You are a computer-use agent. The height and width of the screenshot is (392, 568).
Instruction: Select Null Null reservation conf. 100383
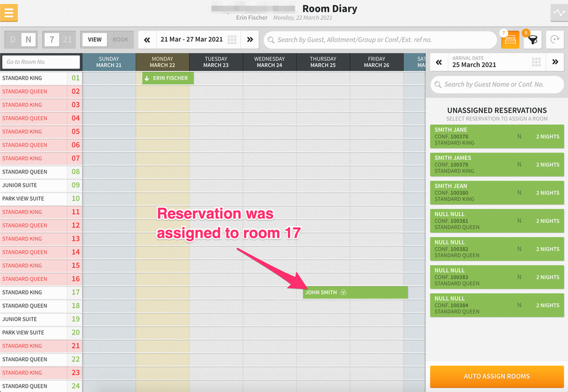(497, 277)
